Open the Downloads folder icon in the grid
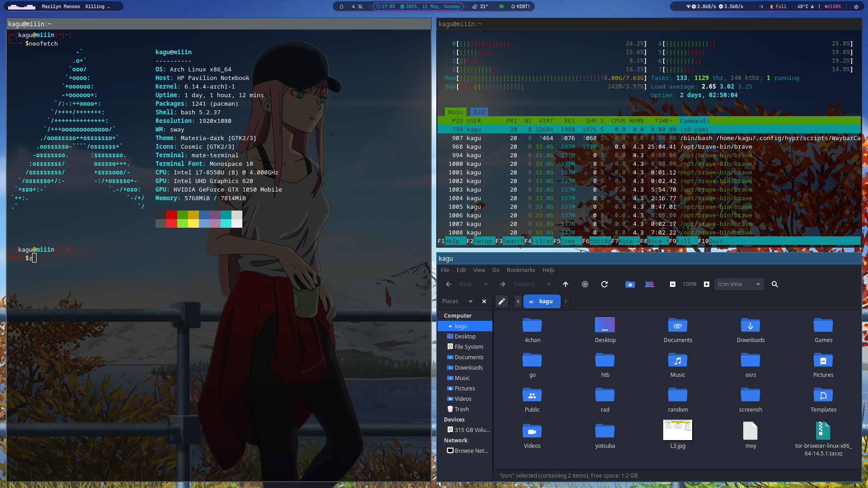This screenshot has width=868, height=488. tap(750, 330)
